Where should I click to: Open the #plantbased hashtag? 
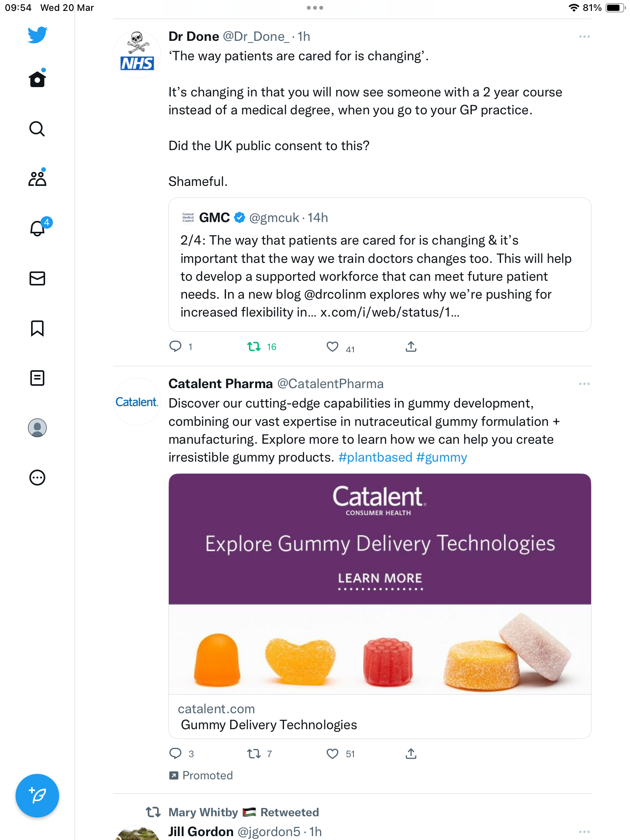(x=375, y=457)
